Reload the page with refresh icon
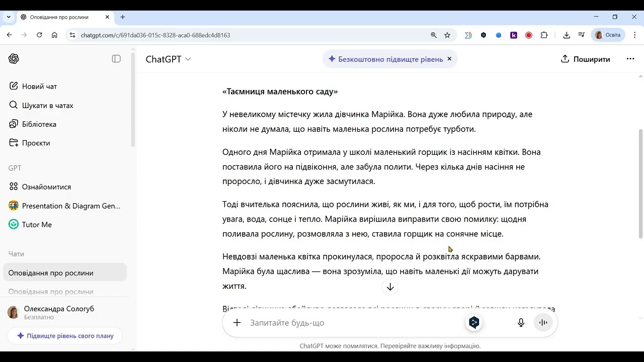 (39, 35)
